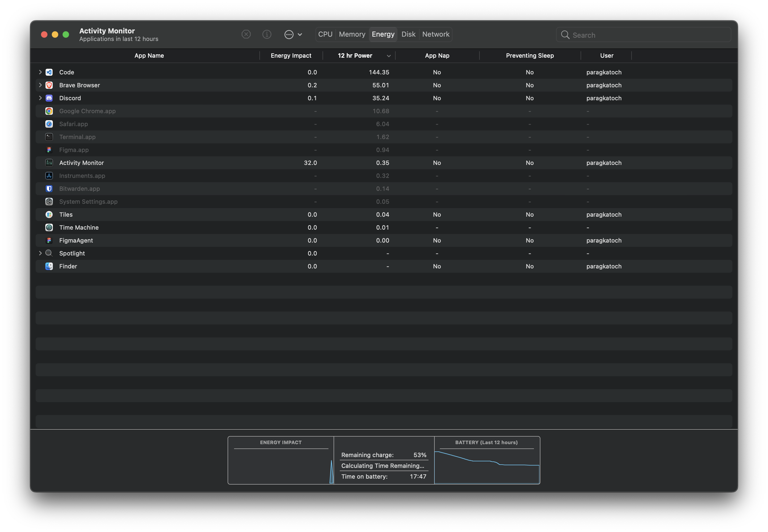Expand the Brave Browser process group
Screen dimensions: 768x532
40,85
